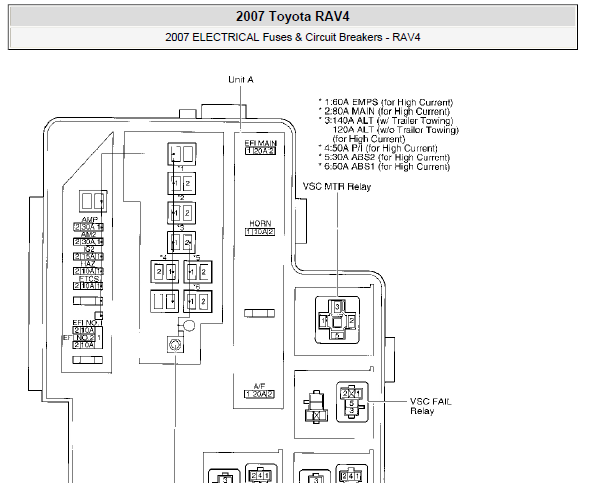The height and width of the screenshot is (483, 607).
Task: Click the 'Unit A' label
Action: pos(240,80)
